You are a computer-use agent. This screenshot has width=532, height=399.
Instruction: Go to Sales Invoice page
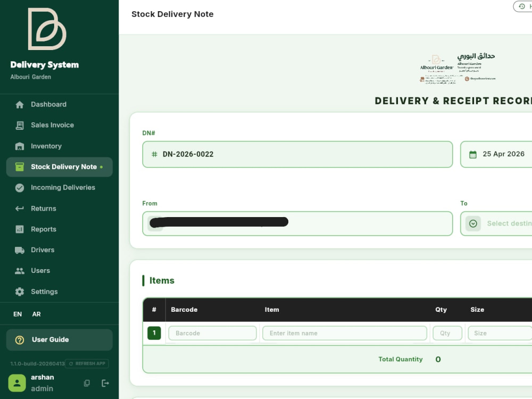tap(60, 125)
